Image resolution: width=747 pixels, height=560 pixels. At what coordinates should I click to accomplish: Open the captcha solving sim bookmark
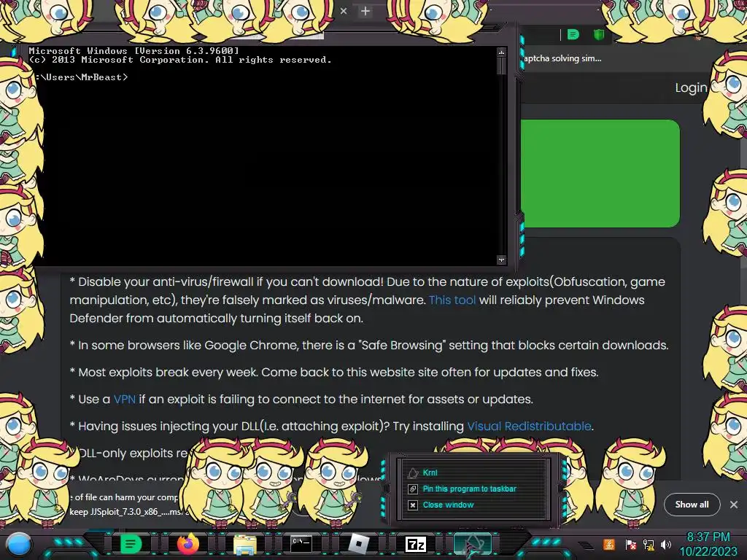pos(562,58)
